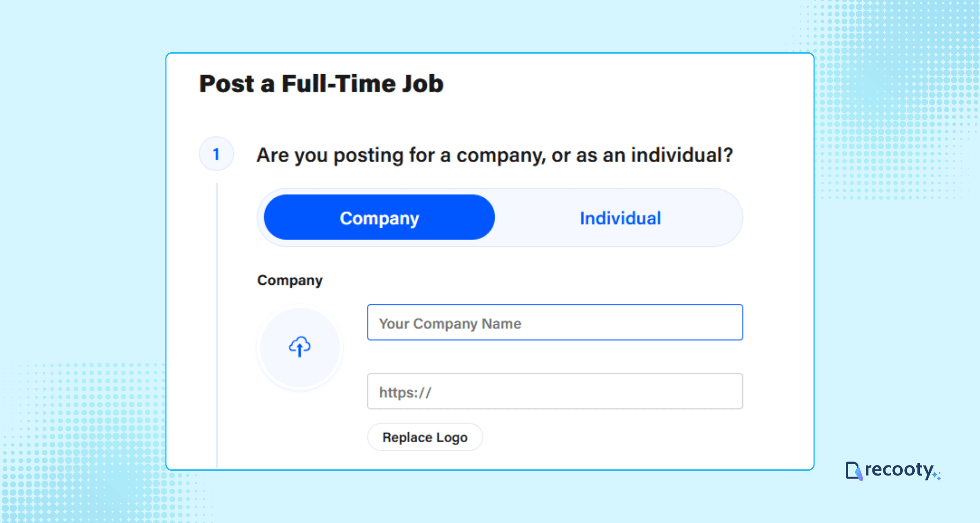Toggle the segmented control to Individual
This screenshot has height=523, width=980.
pyautogui.click(x=620, y=218)
